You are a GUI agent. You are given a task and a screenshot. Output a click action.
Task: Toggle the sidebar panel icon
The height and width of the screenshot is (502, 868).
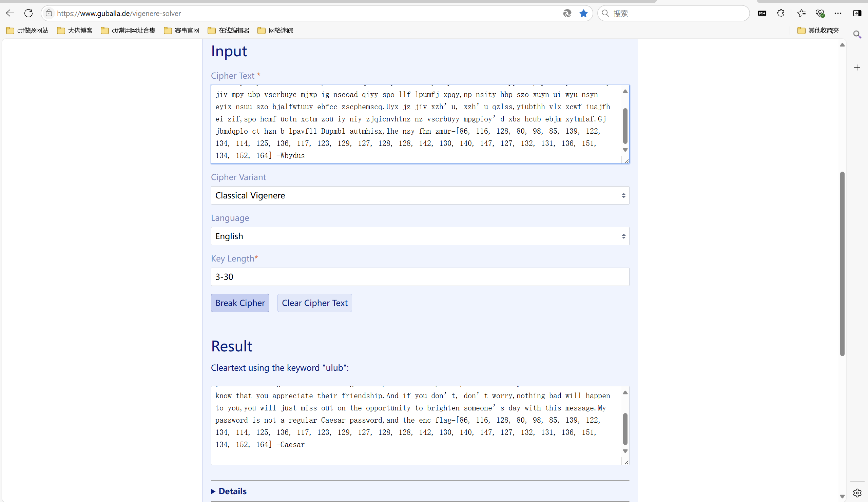857,13
